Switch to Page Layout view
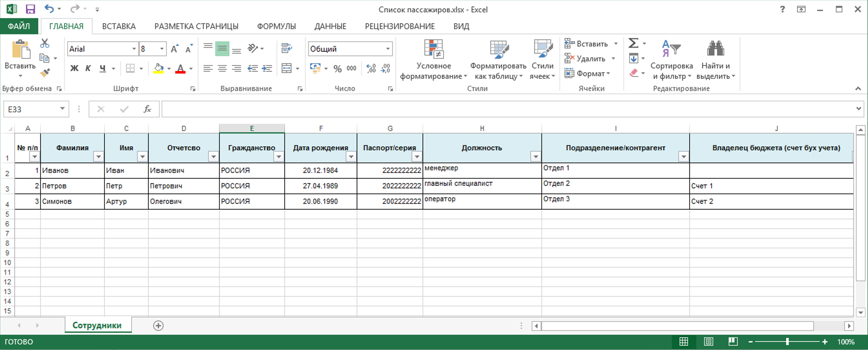Screen dimensions: 868x350 (708, 342)
